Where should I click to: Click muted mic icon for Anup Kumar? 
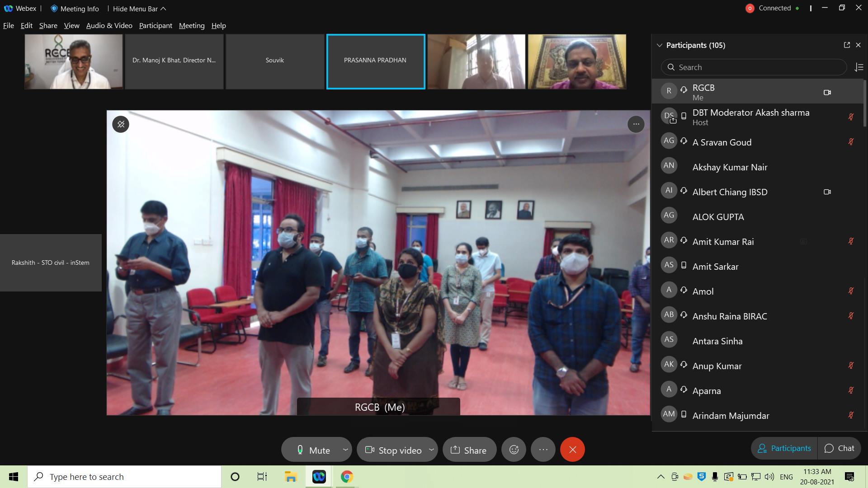coord(851,366)
